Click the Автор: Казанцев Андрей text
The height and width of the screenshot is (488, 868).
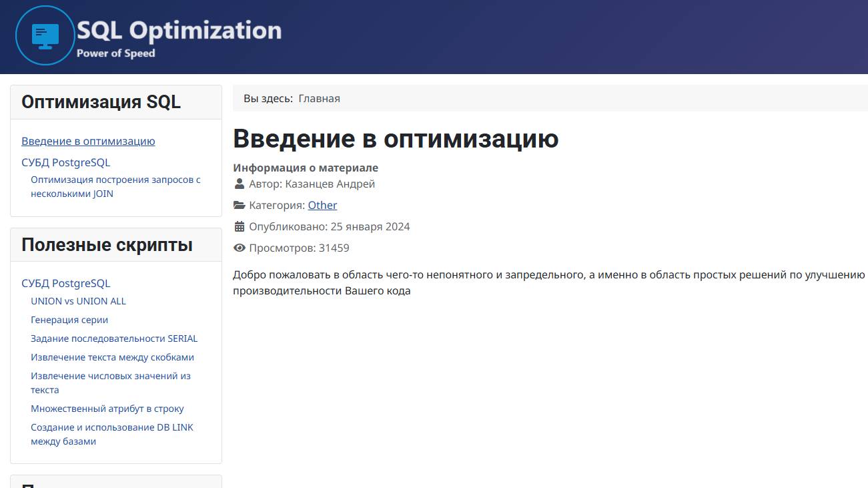coord(312,184)
